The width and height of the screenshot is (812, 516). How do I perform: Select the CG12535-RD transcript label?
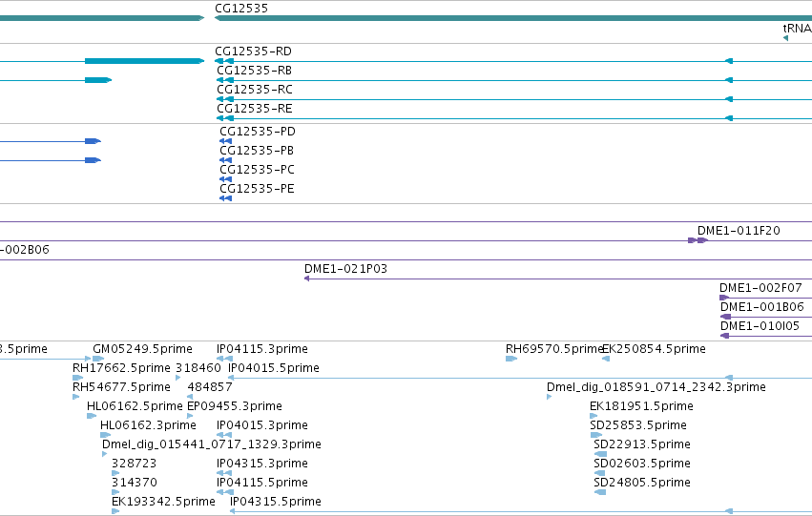pos(253,52)
